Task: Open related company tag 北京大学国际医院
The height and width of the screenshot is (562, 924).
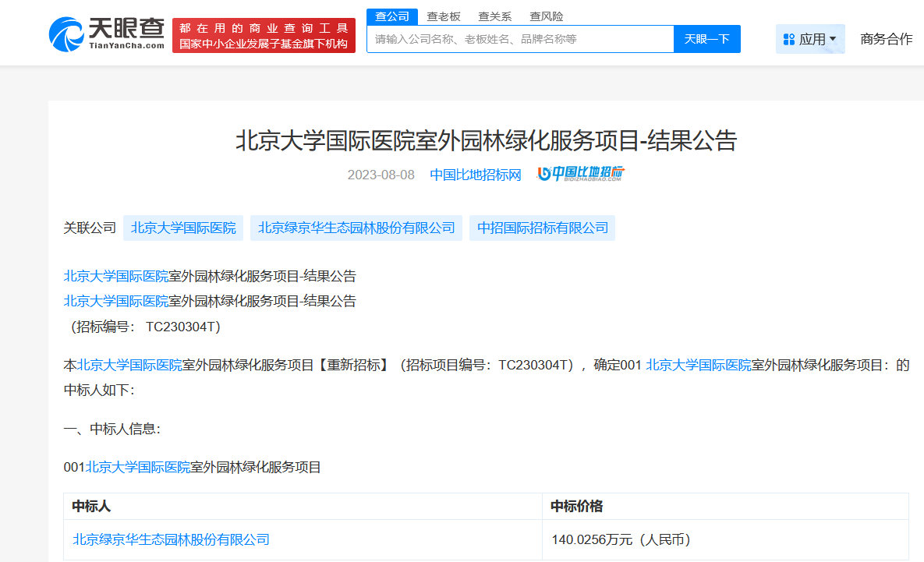Action: [x=183, y=228]
